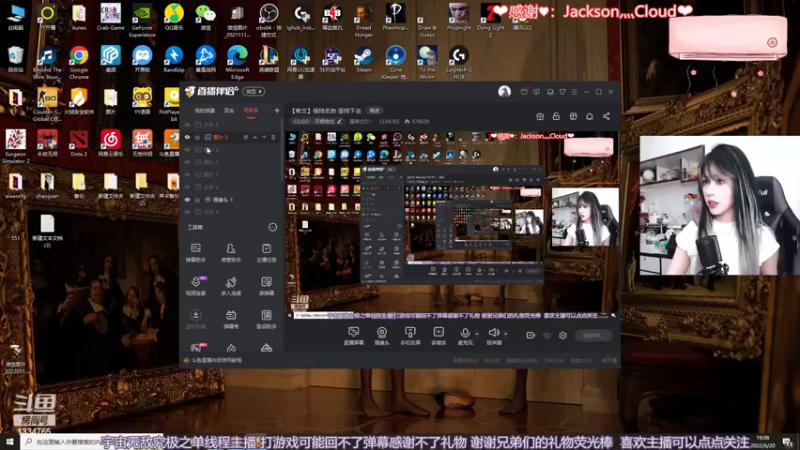Image resolution: width=800 pixels, height=450 pixels.
Task: Click room number 1334765 in header
Action: click(x=389, y=121)
